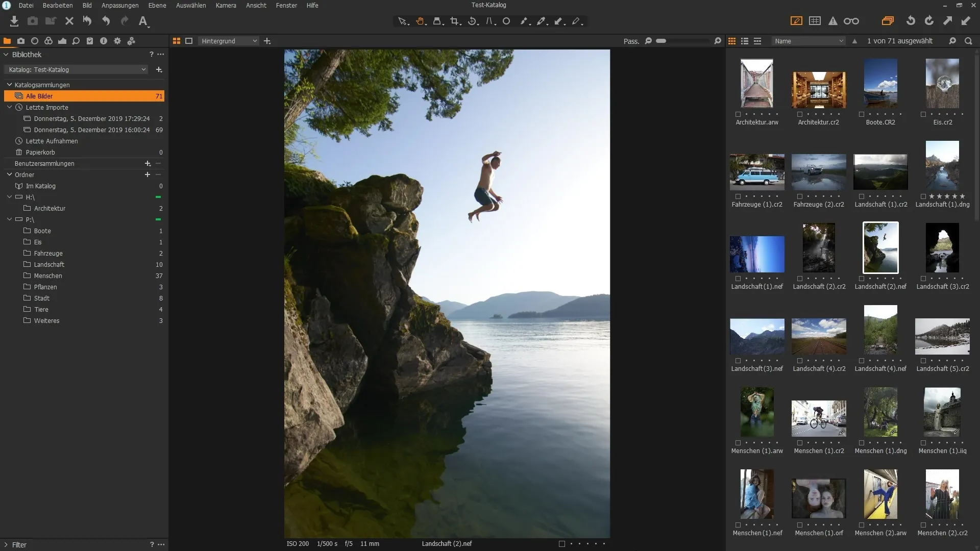This screenshot has width=980, height=551.
Task: Click viewer zoom out magnifier
Action: click(648, 41)
